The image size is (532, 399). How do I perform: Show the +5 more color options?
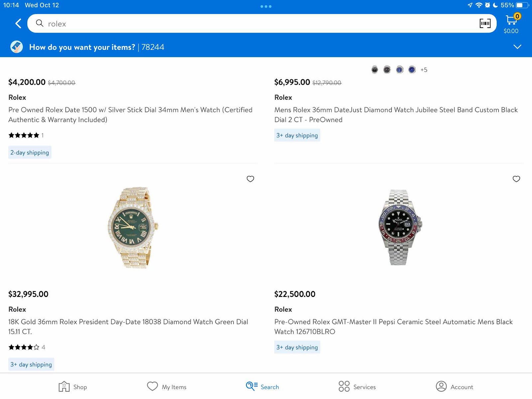(x=424, y=70)
